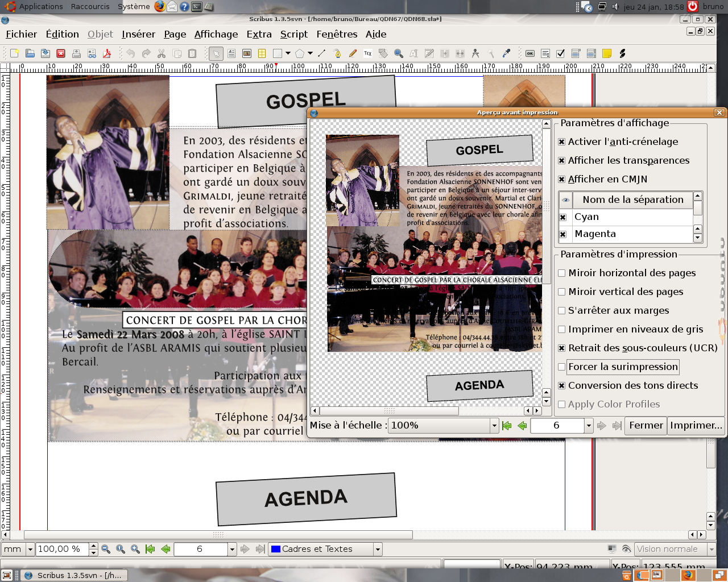728x582 pixels.
Task: Open the Fenêtres menu
Action: (x=337, y=34)
